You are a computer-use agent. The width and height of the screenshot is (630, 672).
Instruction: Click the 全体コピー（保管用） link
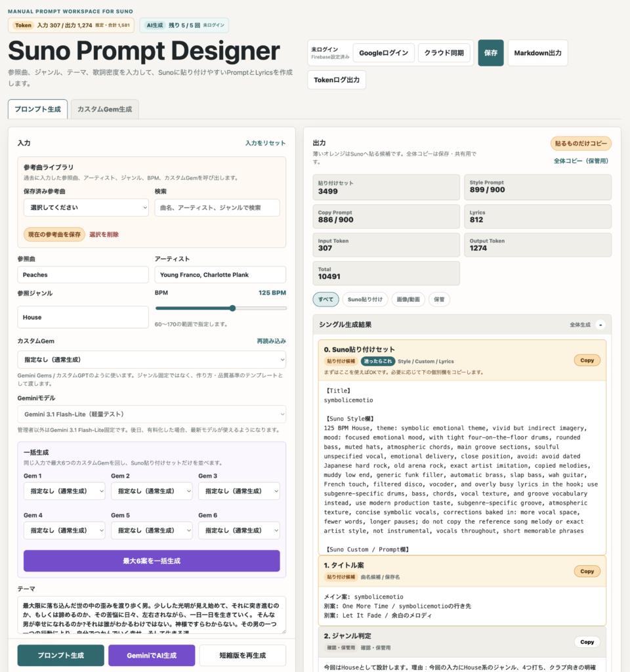click(x=581, y=161)
